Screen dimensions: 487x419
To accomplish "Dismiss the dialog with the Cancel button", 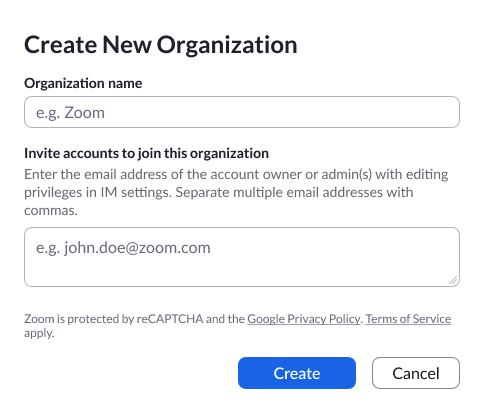I will [x=416, y=373].
